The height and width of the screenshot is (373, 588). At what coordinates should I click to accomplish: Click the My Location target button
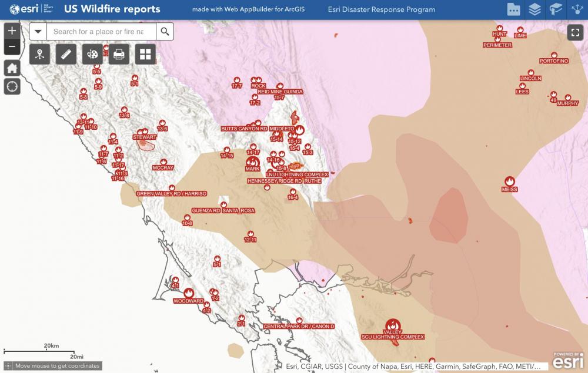[x=12, y=86]
